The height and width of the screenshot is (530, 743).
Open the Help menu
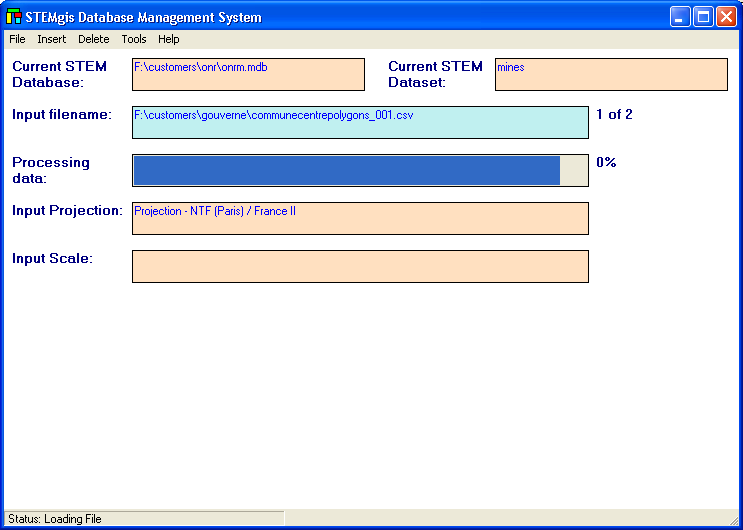click(x=169, y=39)
